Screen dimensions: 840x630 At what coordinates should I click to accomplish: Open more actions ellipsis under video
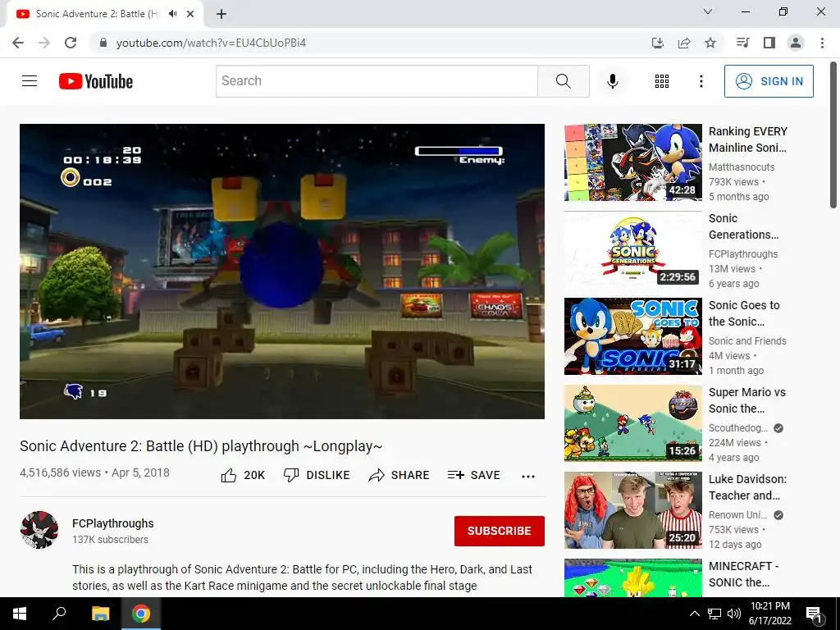528,477
